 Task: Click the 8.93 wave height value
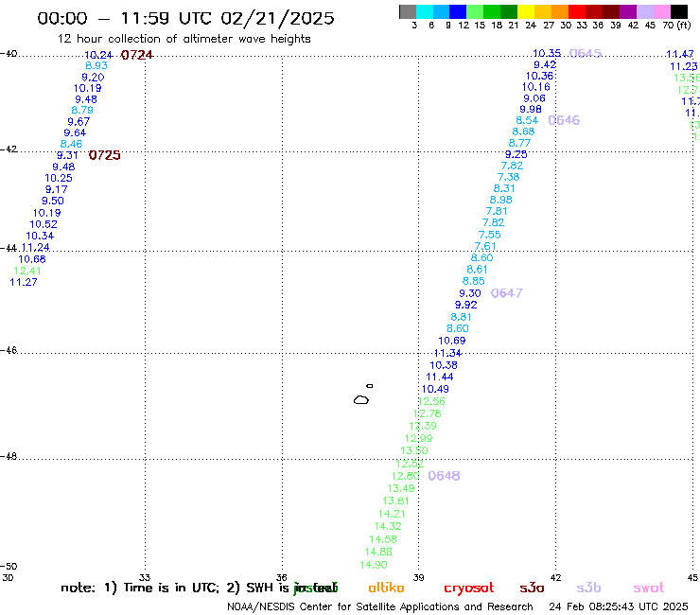(x=96, y=65)
